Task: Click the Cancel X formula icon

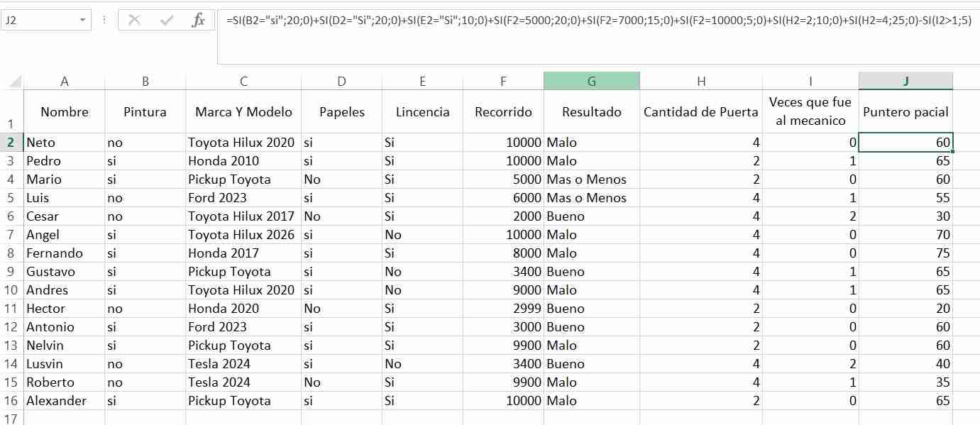Action: click(x=134, y=21)
